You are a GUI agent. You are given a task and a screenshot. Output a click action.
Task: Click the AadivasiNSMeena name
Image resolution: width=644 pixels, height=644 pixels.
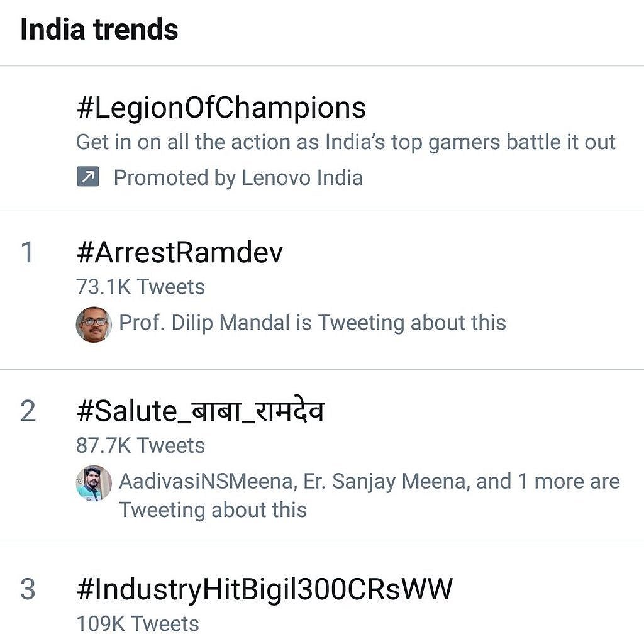207,482
